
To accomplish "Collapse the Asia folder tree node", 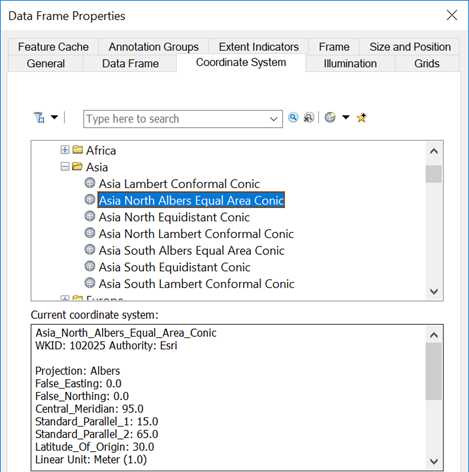I will 65,166.
